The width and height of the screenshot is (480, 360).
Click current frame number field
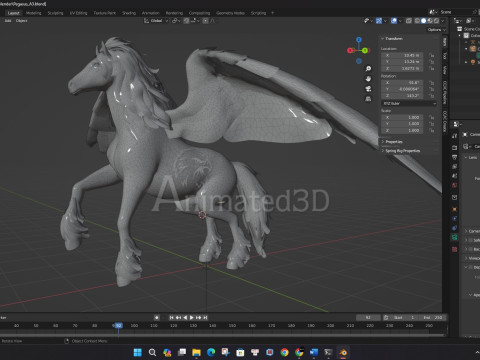368,318
